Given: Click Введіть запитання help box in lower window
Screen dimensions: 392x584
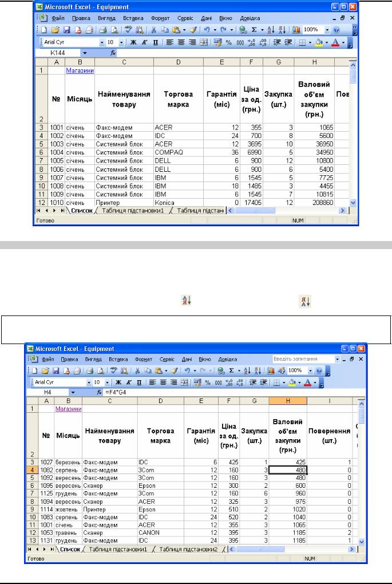Looking at the screenshot, I should click(x=303, y=359).
